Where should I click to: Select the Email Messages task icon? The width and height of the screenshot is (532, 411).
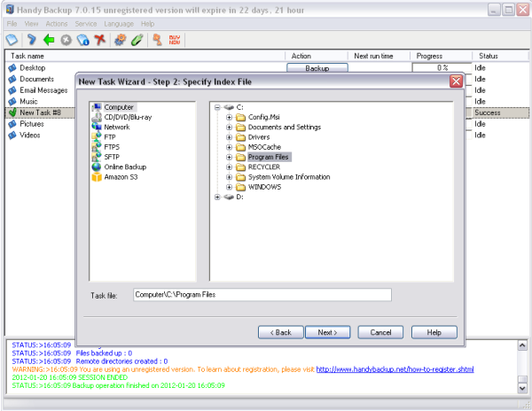pos(12,90)
